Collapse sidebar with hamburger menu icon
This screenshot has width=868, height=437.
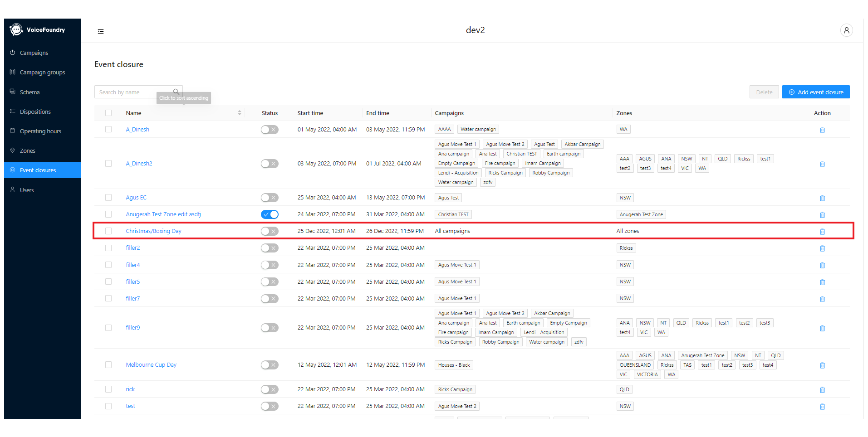(x=101, y=31)
